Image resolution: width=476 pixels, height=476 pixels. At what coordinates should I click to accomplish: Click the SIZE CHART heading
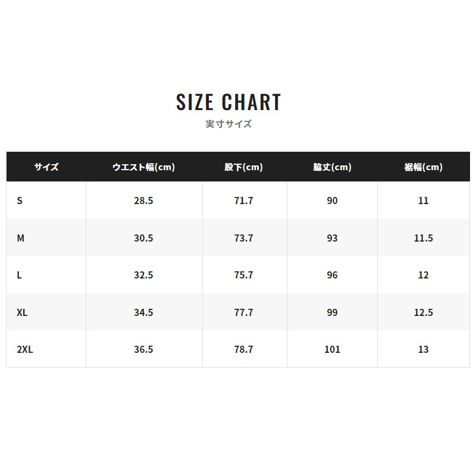(x=228, y=102)
